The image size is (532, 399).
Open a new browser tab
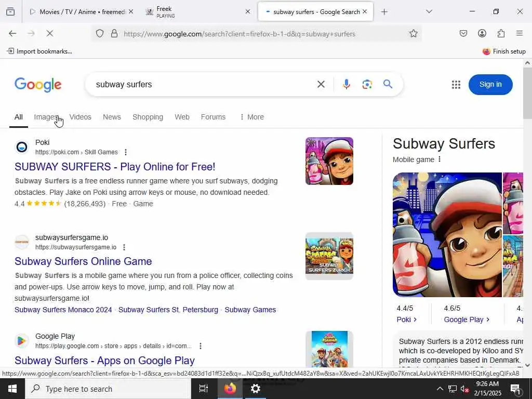pyautogui.click(x=384, y=12)
